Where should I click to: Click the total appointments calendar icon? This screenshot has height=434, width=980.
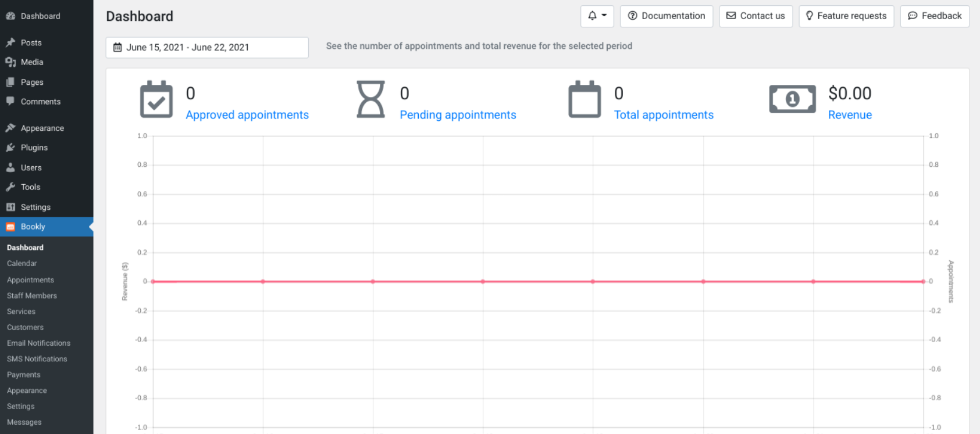coord(585,100)
